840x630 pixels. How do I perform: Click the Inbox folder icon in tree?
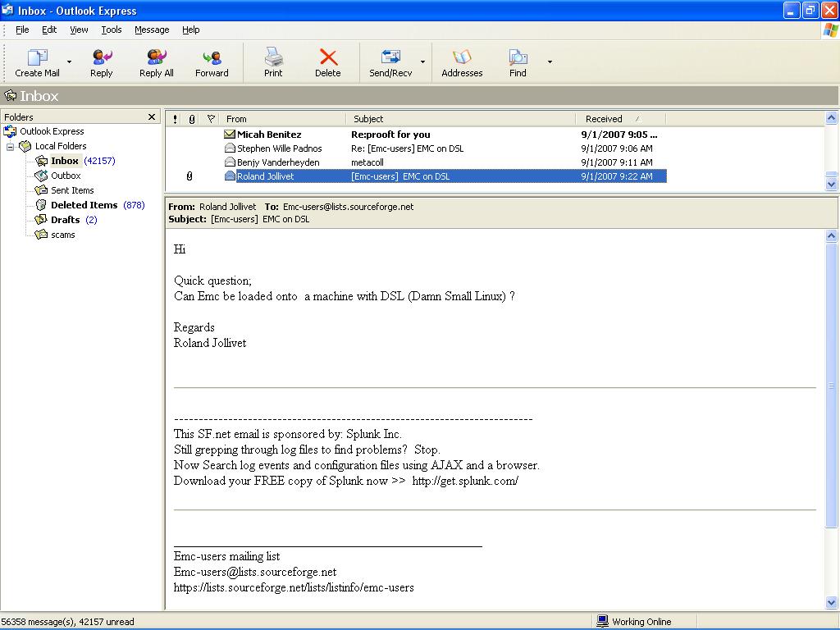pos(41,161)
